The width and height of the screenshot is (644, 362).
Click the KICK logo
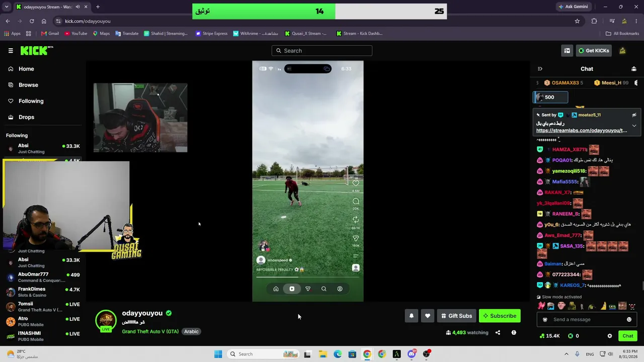pos(36,50)
